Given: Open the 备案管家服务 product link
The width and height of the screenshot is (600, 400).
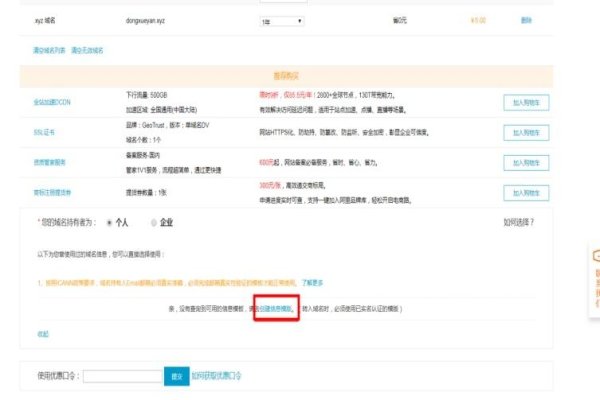Looking at the screenshot, I should 49,162.
